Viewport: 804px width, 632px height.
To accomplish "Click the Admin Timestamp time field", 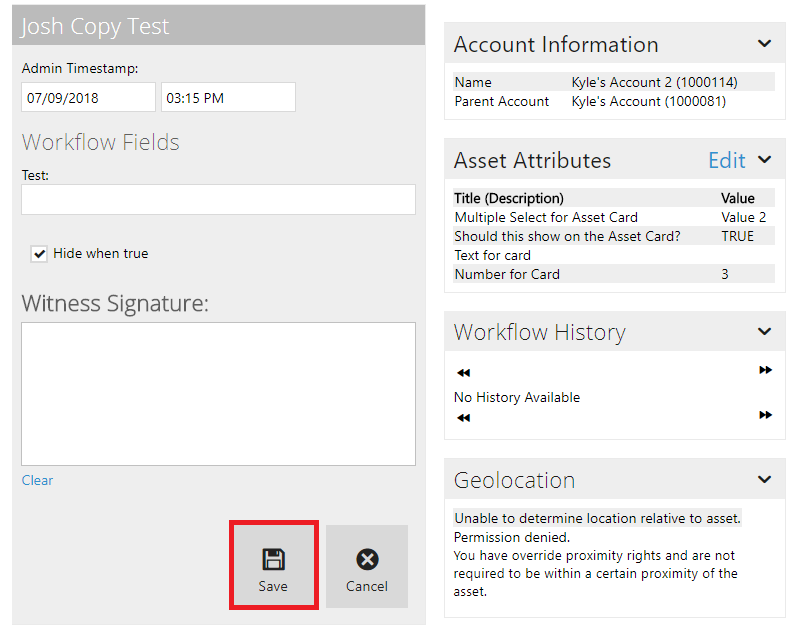I will pos(228,98).
